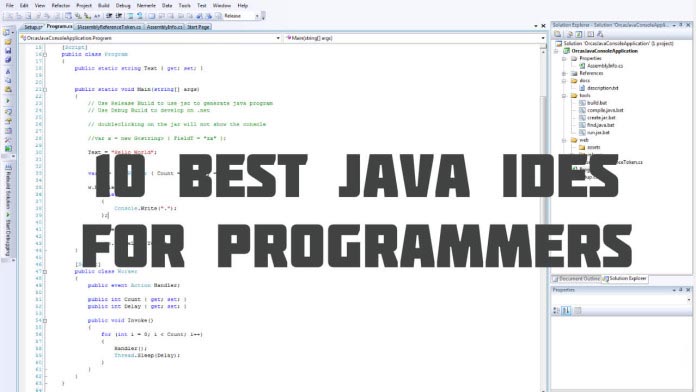Open the Tools menu

[x=184, y=5]
